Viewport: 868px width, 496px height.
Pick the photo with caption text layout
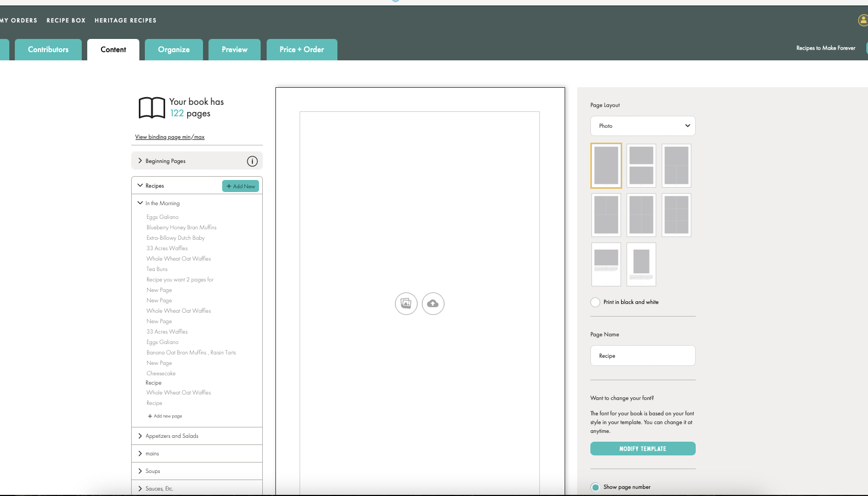click(x=606, y=264)
